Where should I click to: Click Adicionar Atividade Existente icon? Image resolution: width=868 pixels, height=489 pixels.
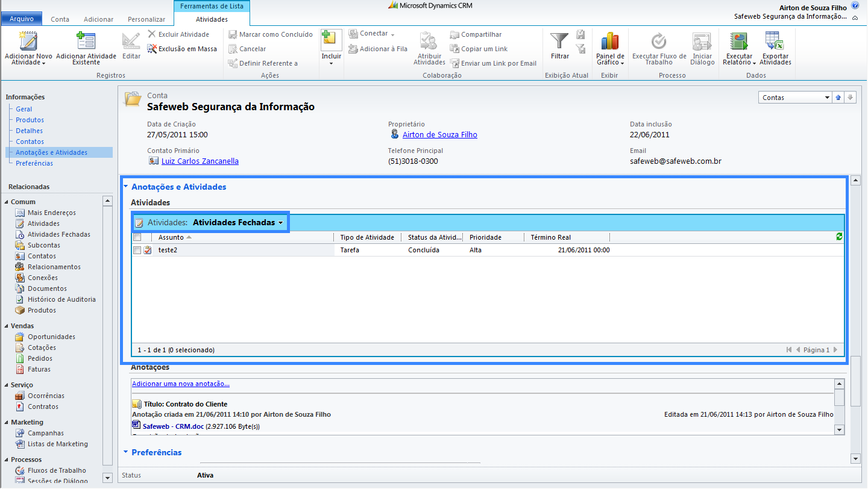(x=86, y=41)
